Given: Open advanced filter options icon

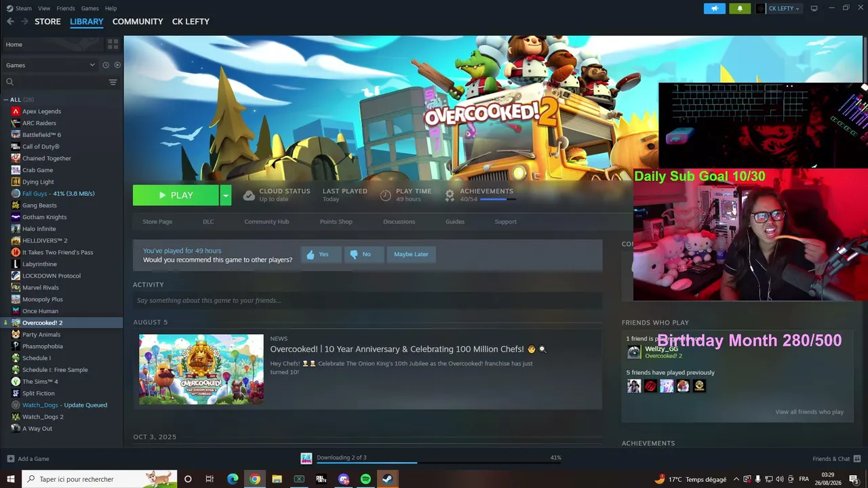Looking at the screenshot, I should (113, 82).
